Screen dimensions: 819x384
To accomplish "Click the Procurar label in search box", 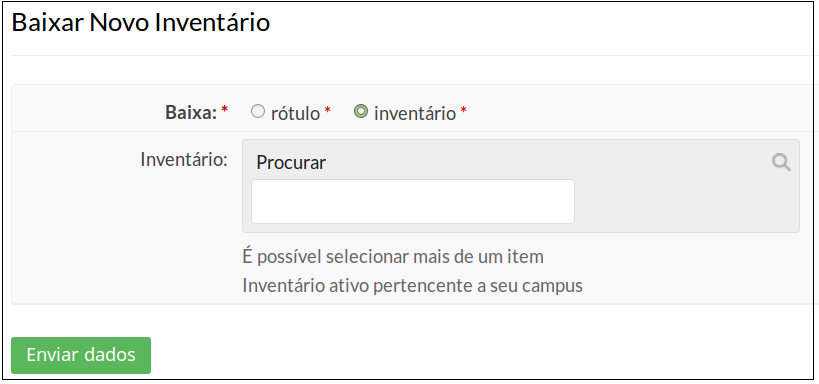I will [x=291, y=162].
